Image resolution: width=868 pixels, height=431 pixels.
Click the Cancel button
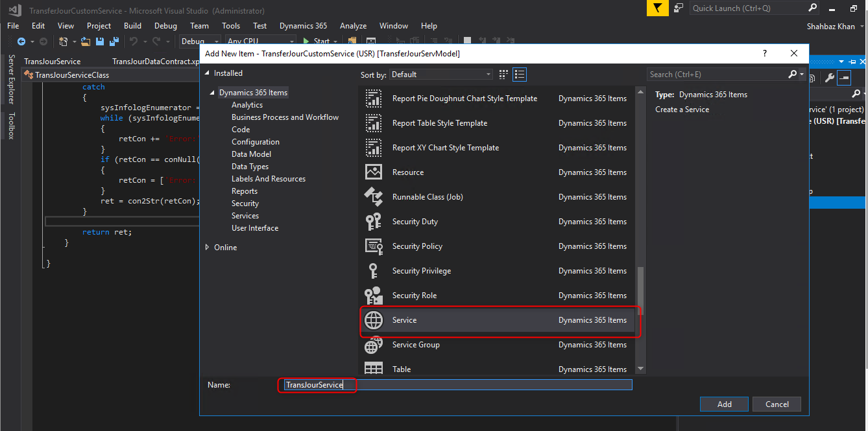coord(777,404)
